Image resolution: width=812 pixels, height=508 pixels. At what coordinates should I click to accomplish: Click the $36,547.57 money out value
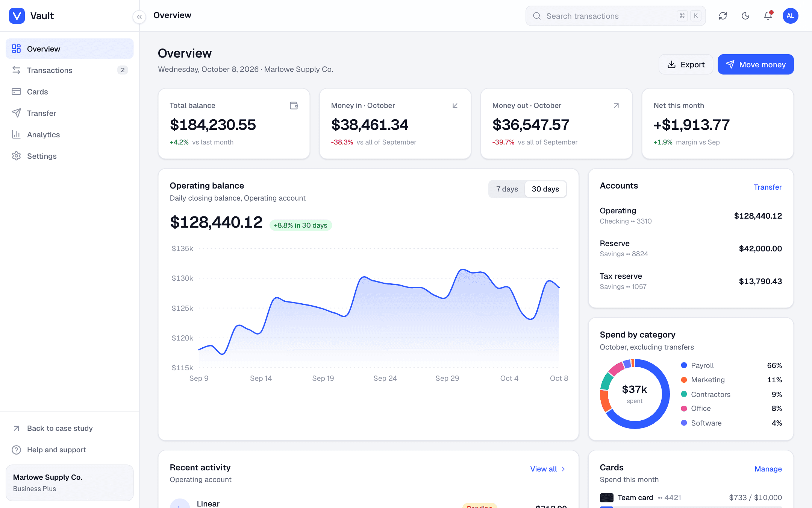point(531,125)
